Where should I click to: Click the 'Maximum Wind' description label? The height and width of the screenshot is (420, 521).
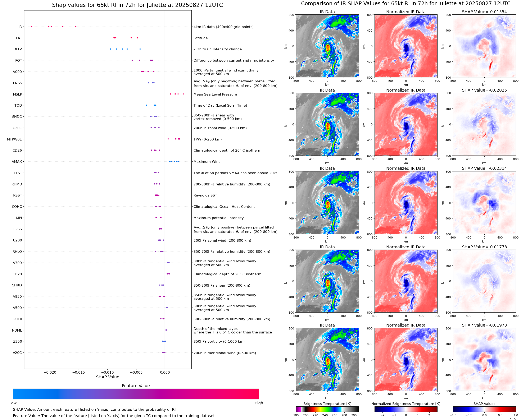tap(207, 162)
